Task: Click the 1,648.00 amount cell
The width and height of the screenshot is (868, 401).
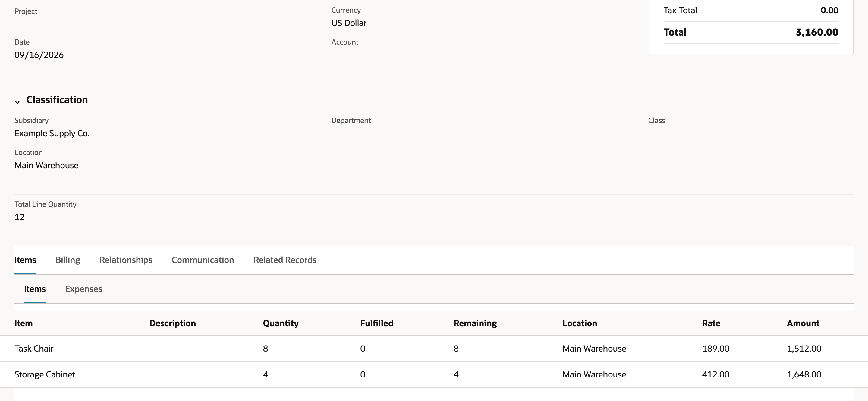Action: (804, 374)
